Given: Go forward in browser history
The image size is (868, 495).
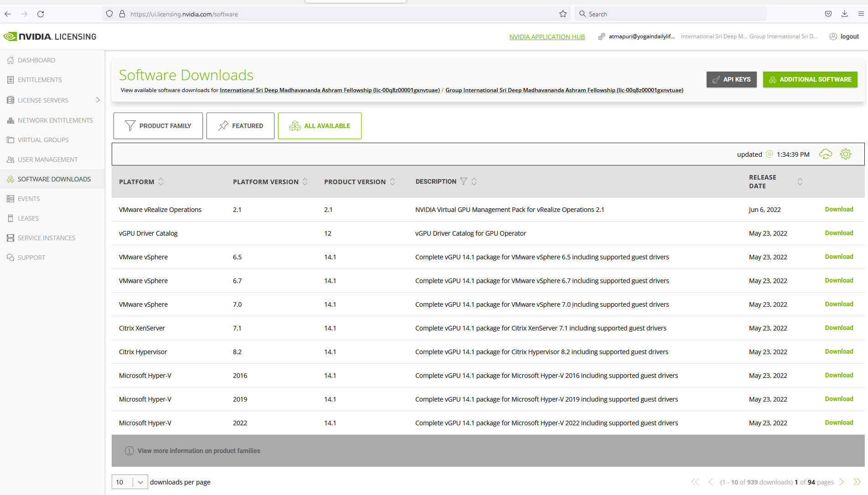Looking at the screenshot, I should tap(24, 14).
